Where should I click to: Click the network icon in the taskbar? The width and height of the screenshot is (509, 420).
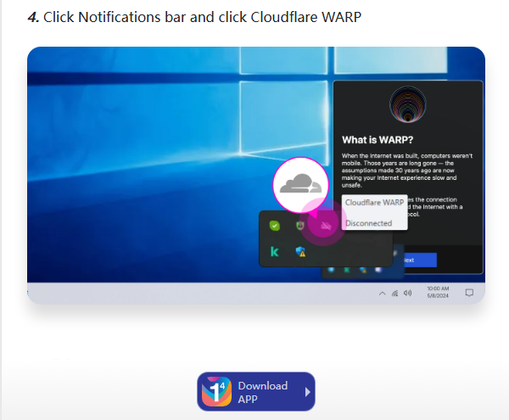point(394,294)
